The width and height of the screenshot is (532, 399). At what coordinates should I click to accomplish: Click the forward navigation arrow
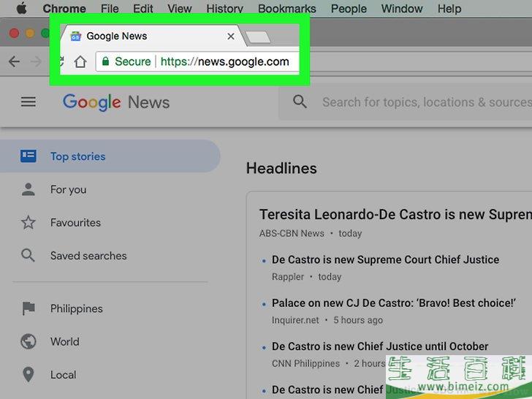(36, 61)
